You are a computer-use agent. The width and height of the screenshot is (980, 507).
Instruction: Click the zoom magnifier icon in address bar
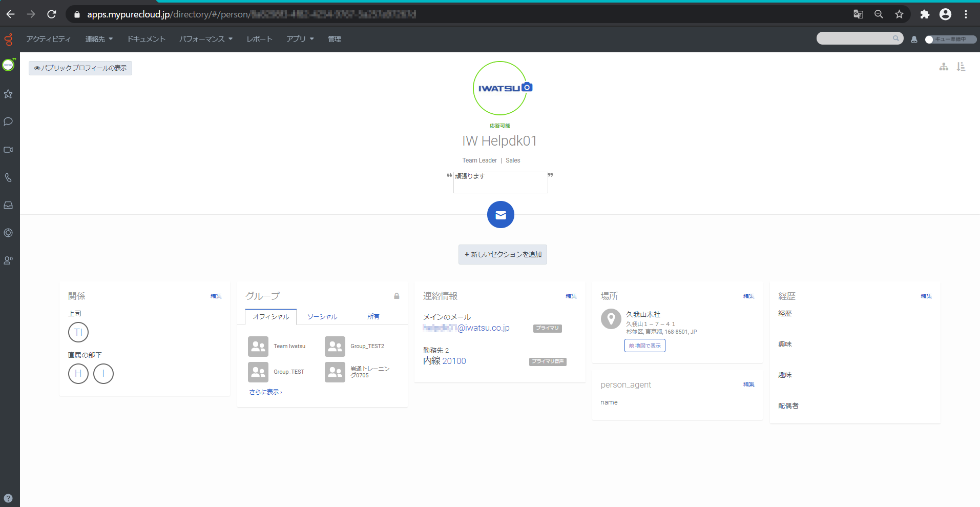[x=879, y=14]
